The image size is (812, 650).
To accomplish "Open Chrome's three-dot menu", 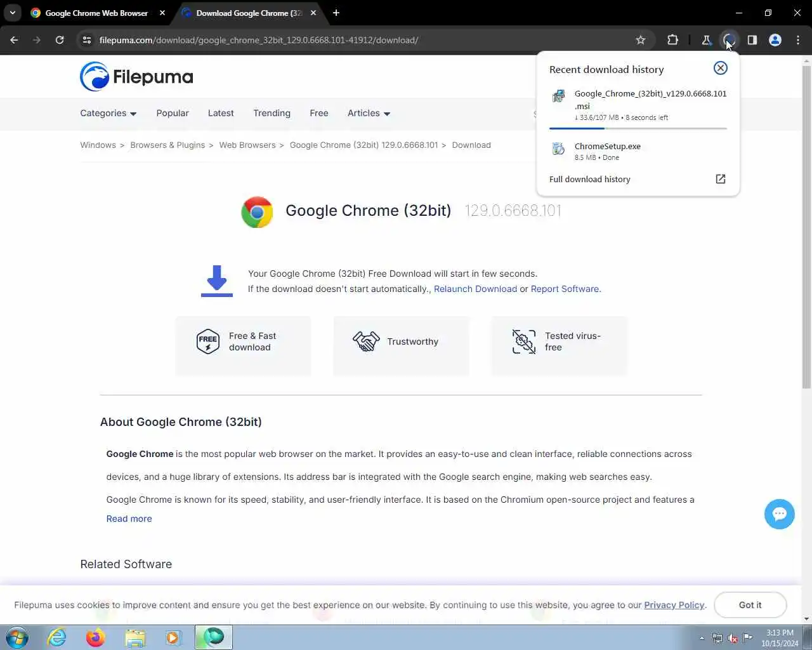I will coord(798,40).
